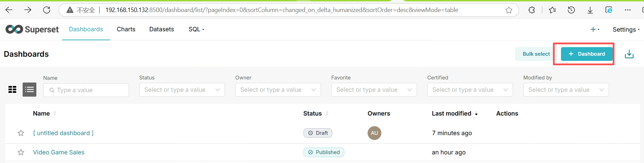
Task: Click the Superset logo
Action: coord(32,29)
